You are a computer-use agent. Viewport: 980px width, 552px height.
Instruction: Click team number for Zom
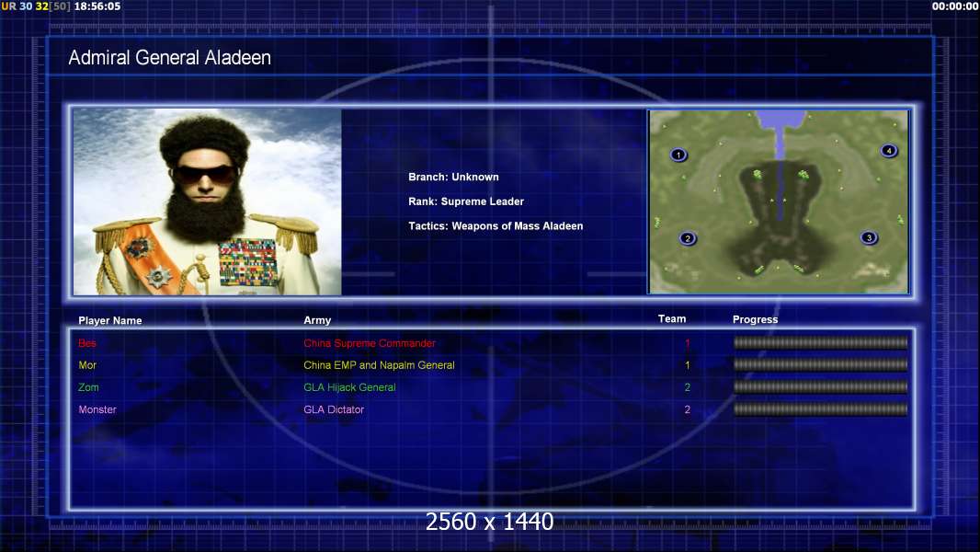(688, 387)
